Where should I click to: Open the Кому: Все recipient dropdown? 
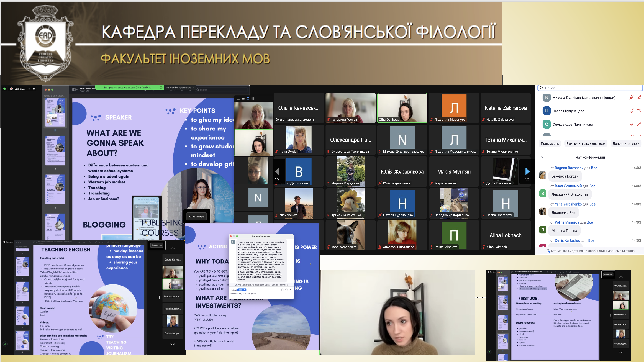242,290
